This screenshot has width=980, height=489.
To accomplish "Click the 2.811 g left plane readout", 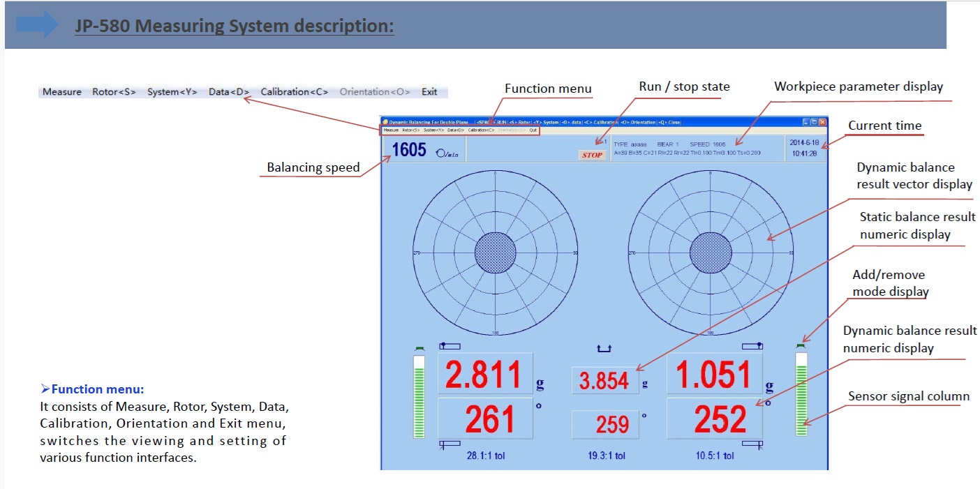I will click(484, 375).
